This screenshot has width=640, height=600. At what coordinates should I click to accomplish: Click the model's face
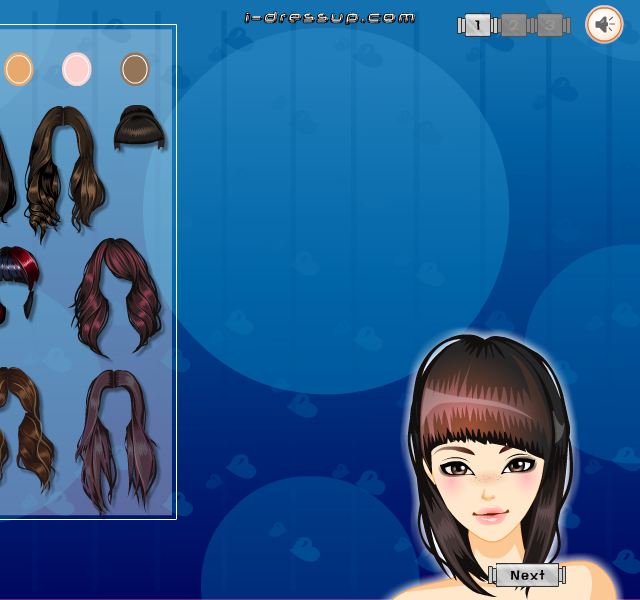coord(488,488)
